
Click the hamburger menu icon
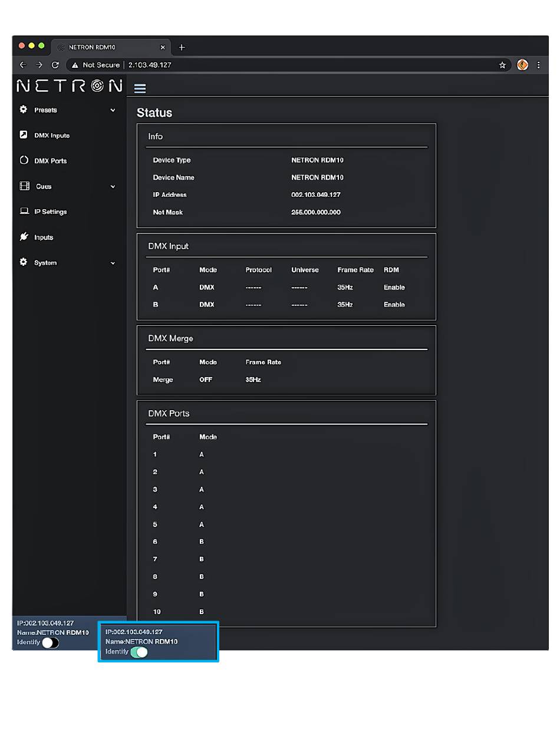(140, 88)
